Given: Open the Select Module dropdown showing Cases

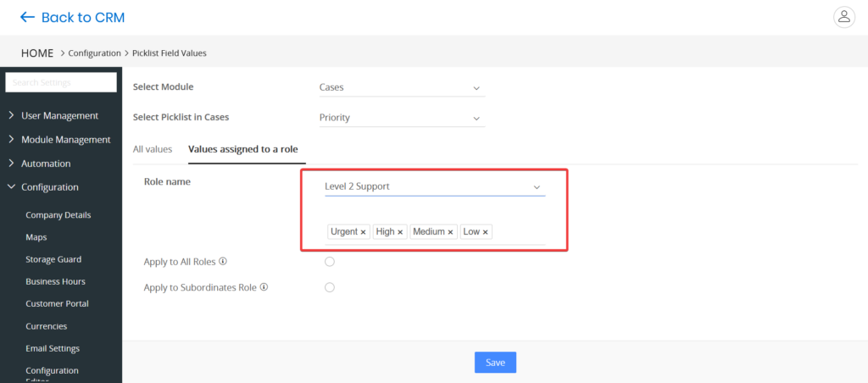Looking at the screenshot, I should tap(399, 87).
